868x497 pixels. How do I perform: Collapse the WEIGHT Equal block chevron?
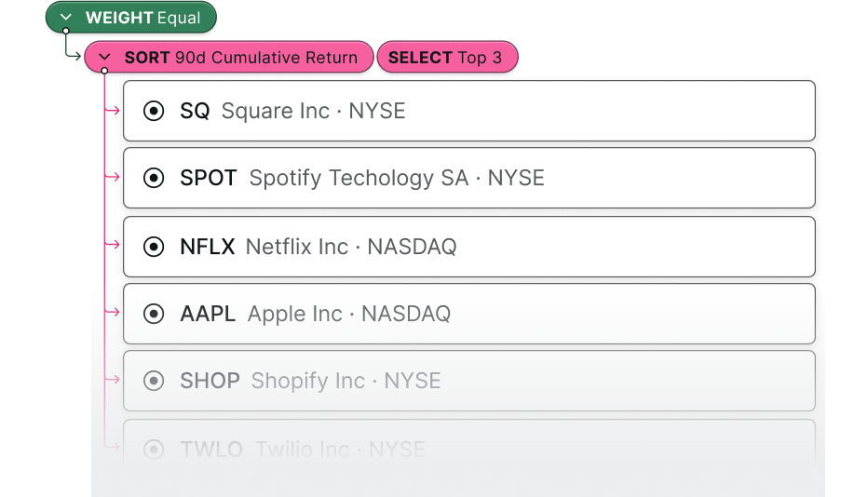(x=66, y=18)
